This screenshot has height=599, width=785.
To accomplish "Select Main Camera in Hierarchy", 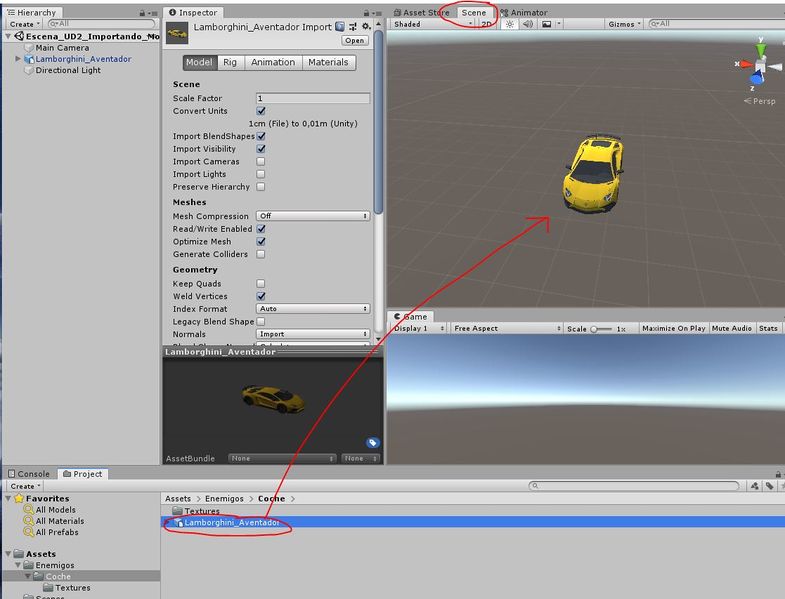I will click(62, 48).
